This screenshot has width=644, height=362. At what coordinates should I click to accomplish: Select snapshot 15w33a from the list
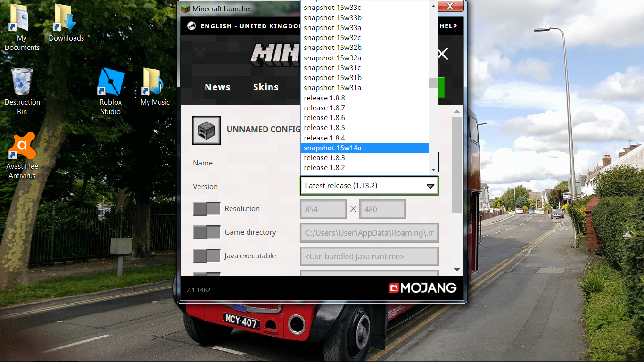[x=364, y=28]
